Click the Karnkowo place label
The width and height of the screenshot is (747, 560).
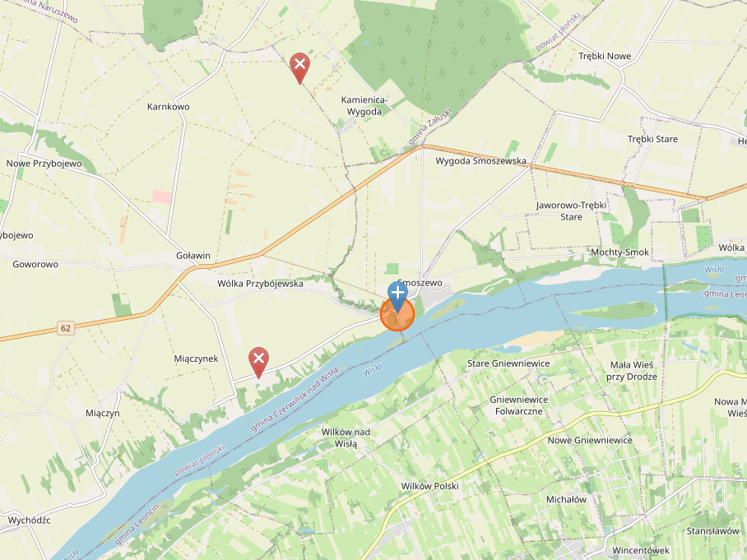[168, 107]
